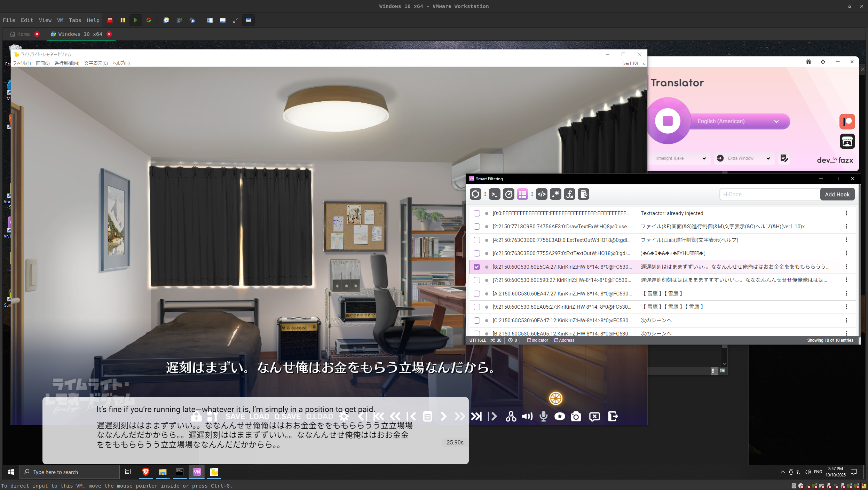The height and width of the screenshot is (490, 868).
Task: Click the Add Hook button
Action: pyautogui.click(x=837, y=195)
